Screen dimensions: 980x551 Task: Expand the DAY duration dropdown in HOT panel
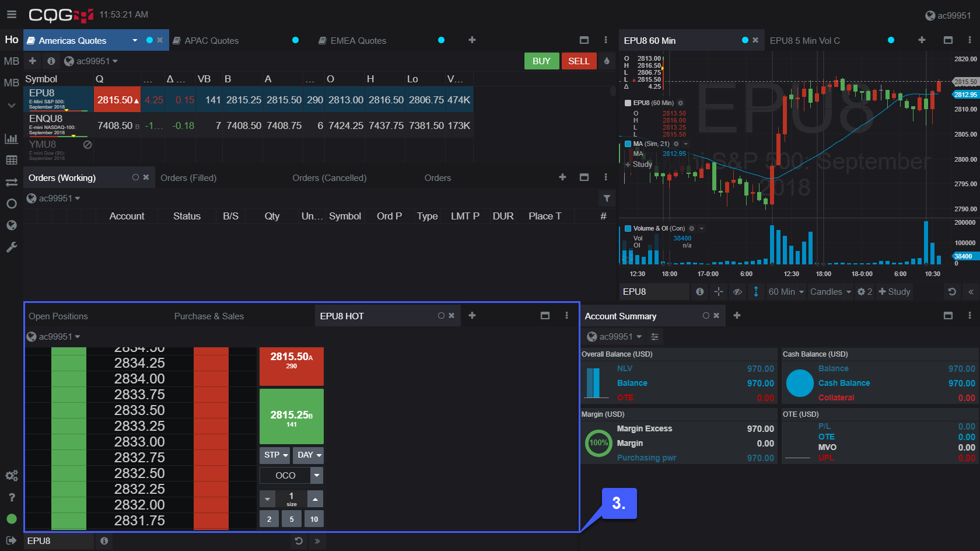(308, 455)
